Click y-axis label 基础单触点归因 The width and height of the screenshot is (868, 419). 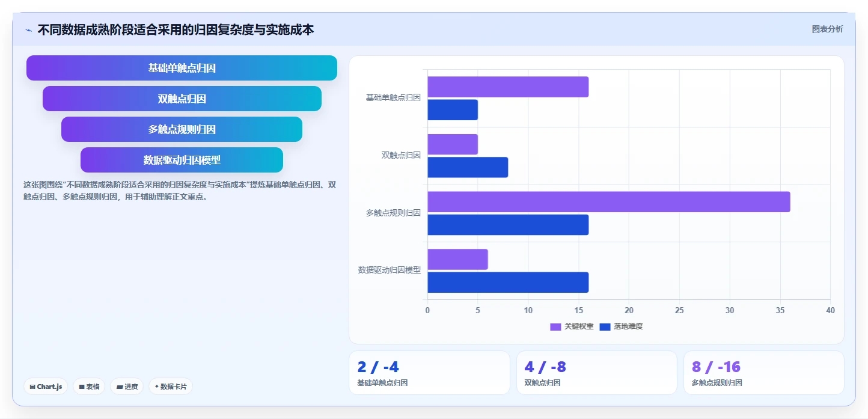tap(393, 97)
